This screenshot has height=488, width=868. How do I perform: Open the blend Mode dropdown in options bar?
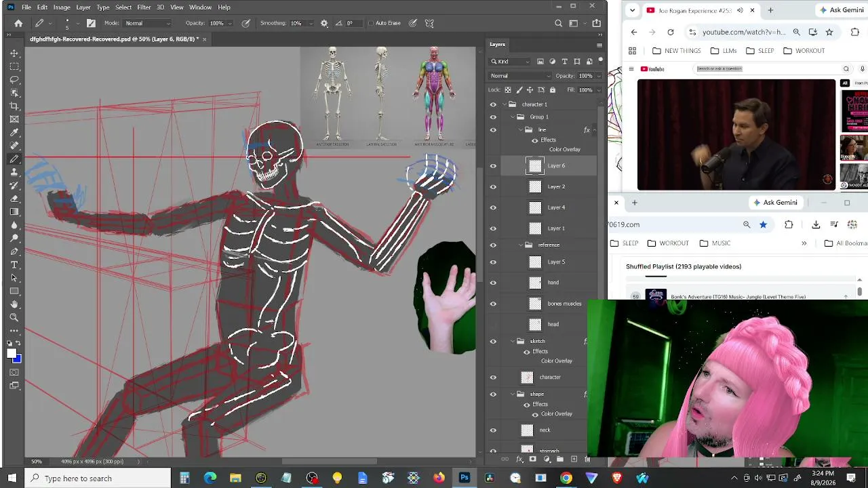[x=147, y=23]
